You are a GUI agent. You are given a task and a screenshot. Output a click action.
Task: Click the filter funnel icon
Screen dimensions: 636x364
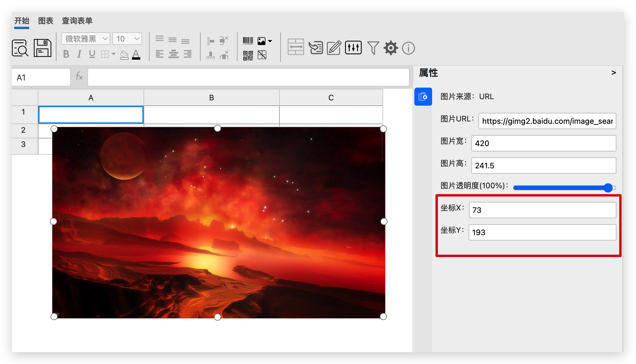(373, 48)
